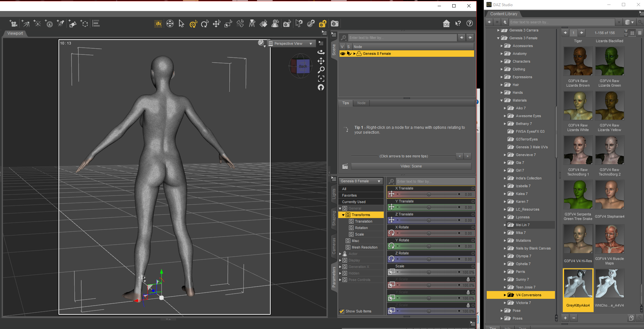
Task: Click the question mark Help icon
Action: (x=470, y=23)
